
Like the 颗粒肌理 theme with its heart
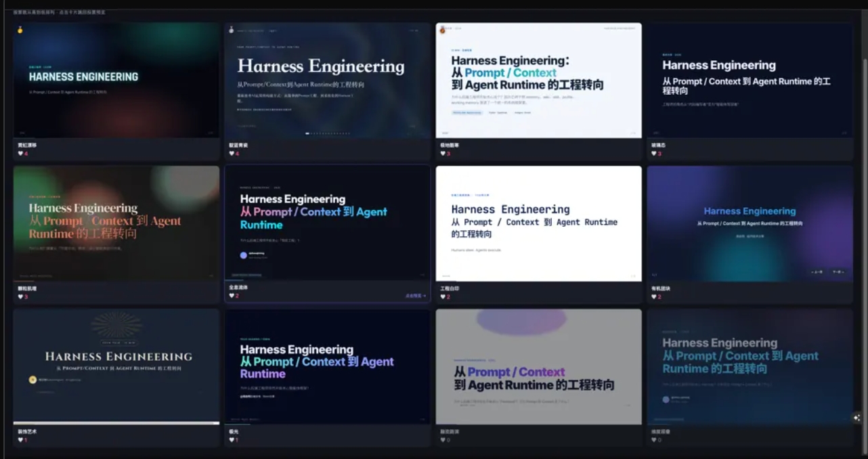coord(20,297)
